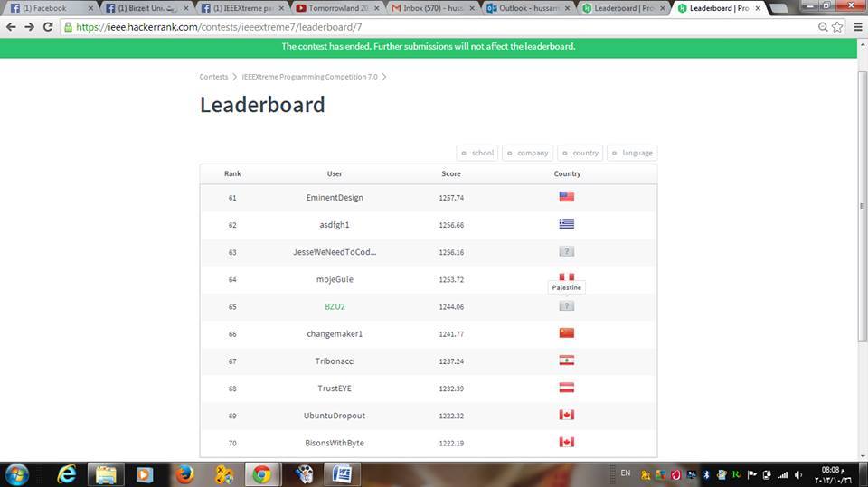
Task: Click the United States flag for EminentDesign
Action: (567, 197)
